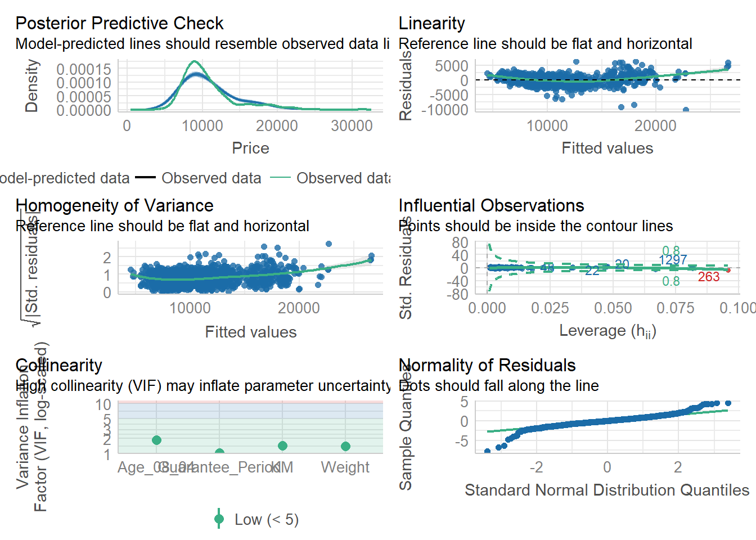Select the Weight VIF point

[x=345, y=446]
